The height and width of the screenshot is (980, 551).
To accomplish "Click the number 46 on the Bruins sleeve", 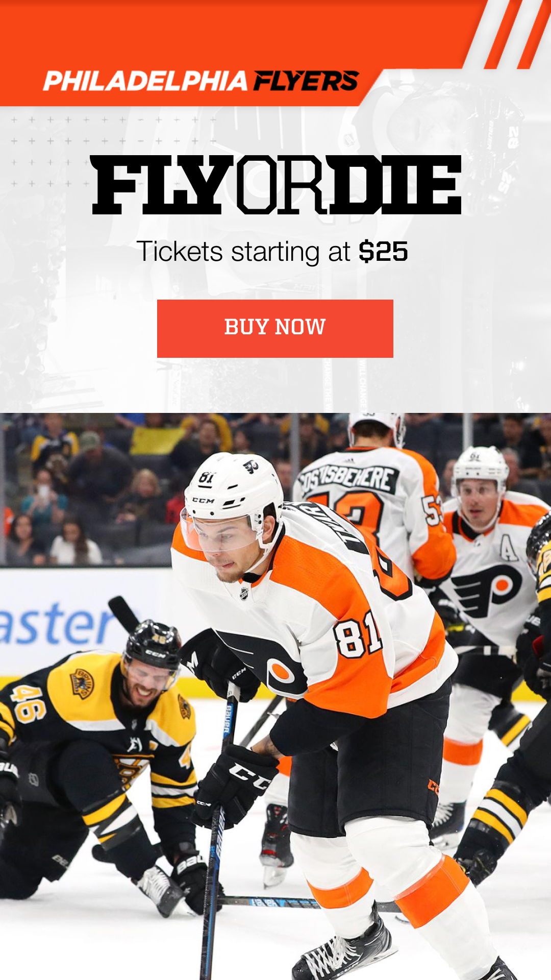I will 29,704.
